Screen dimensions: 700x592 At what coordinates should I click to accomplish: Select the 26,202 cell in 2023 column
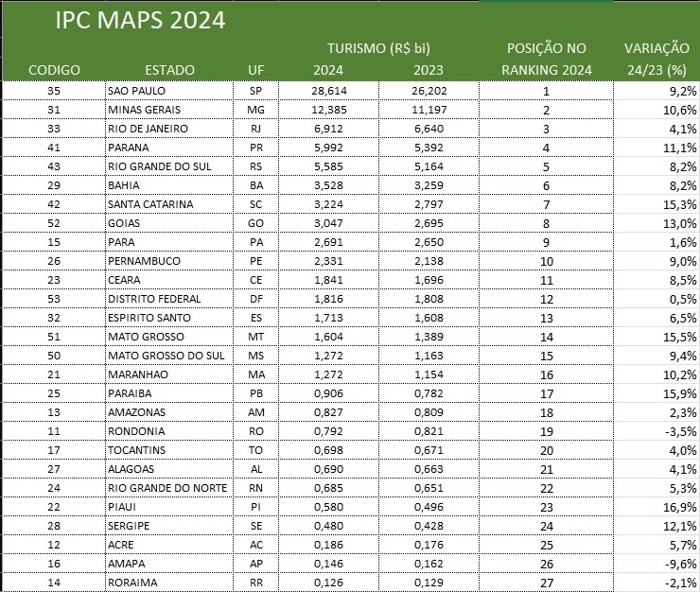pyautogui.click(x=429, y=91)
